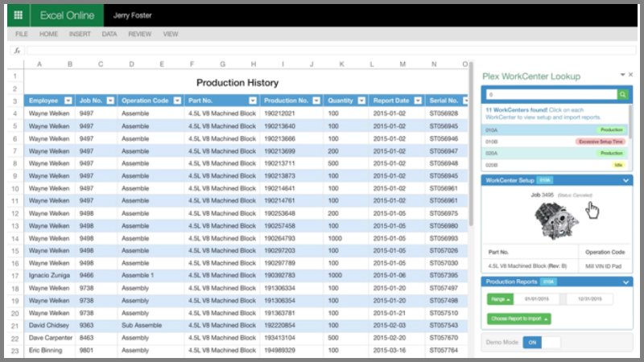The width and height of the screenshot is (644, 362).
Task: Click the engine block part image
Action: [x=556, y=220]
